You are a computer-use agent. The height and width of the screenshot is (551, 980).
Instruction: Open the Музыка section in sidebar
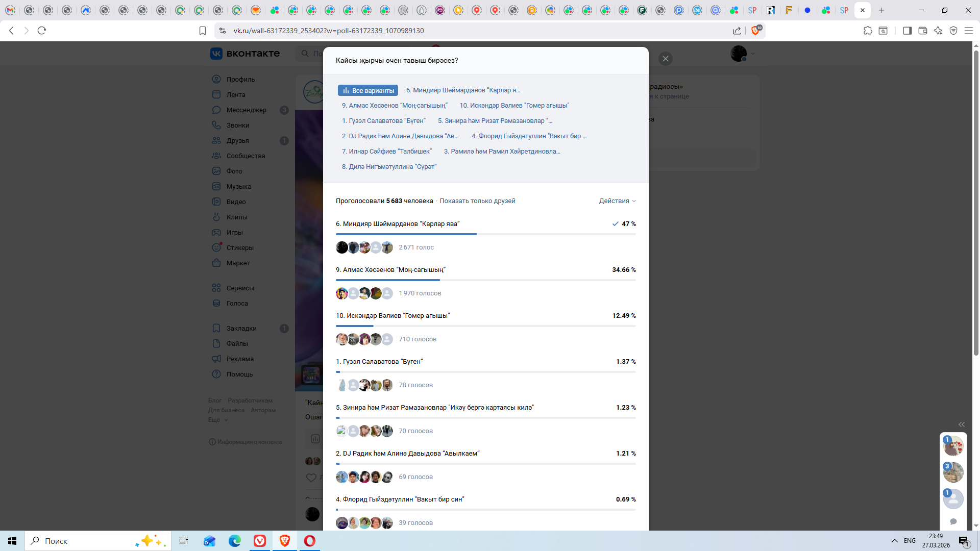pos(238,186)
